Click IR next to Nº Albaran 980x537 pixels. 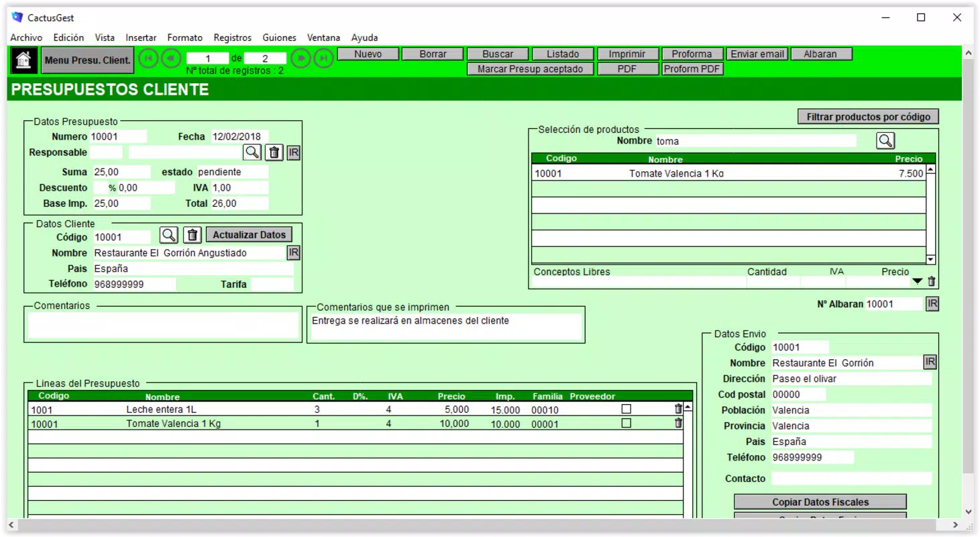click(x=932, y=303)
